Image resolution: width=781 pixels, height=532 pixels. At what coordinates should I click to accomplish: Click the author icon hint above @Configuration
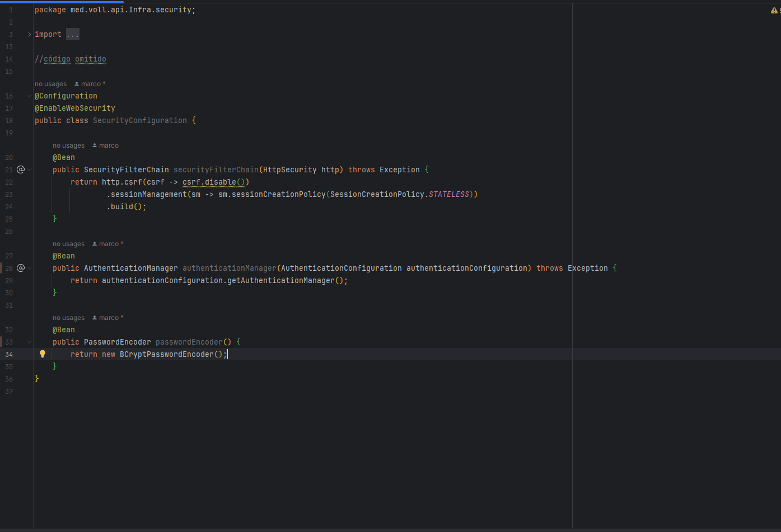(x=77, y=84)
